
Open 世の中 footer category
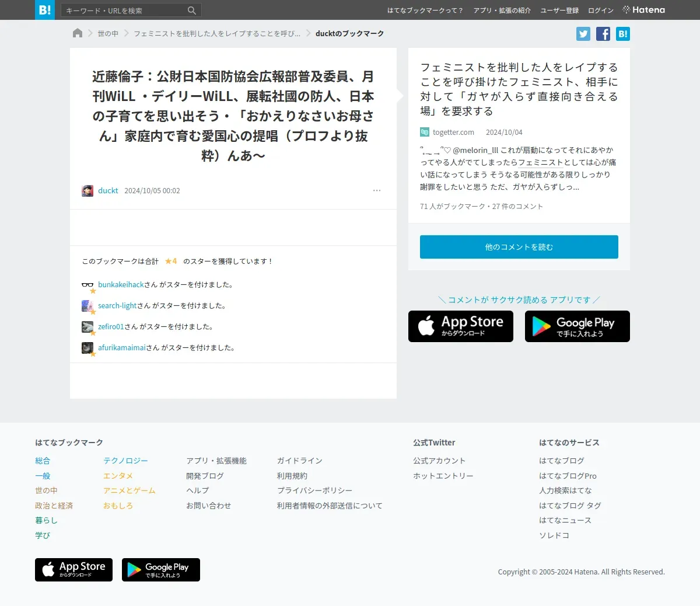[x=46, y=491]
